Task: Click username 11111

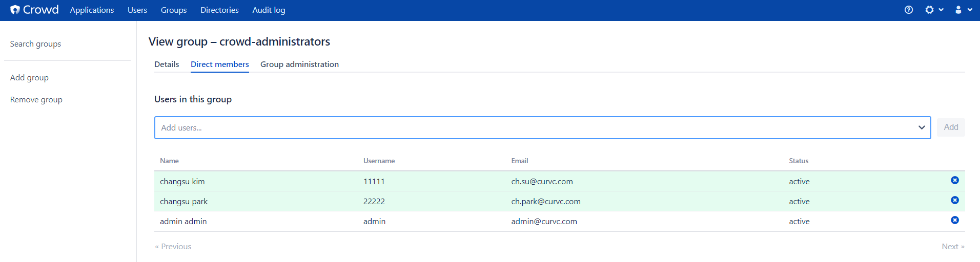Action: point(374,181)
